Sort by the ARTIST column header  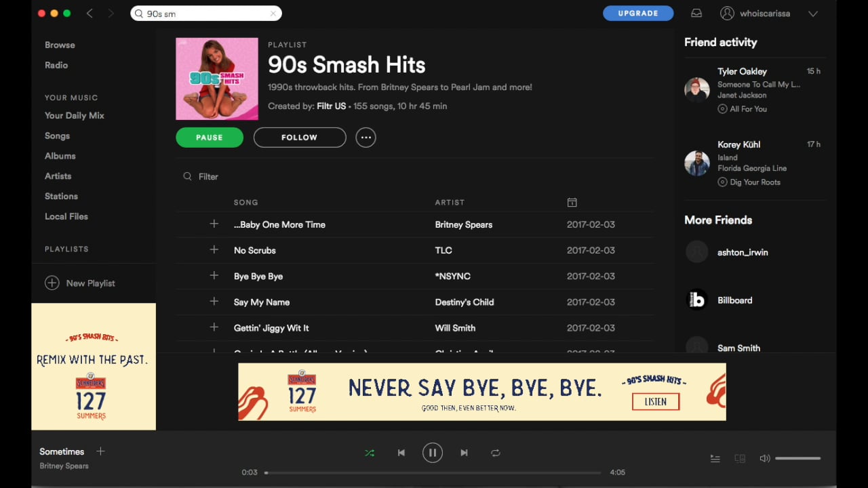[x=450, y=202]
